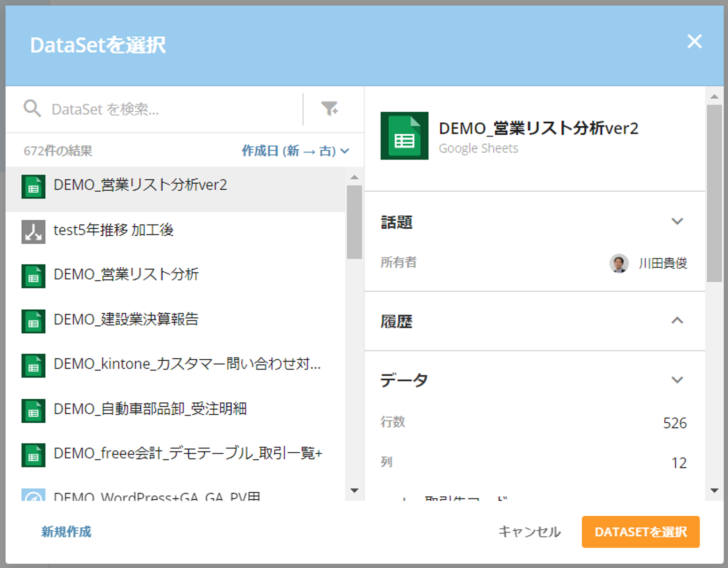Click details panel scrollbar down arrow
Viewport: 728px width, 568px height.
point(714,490)
